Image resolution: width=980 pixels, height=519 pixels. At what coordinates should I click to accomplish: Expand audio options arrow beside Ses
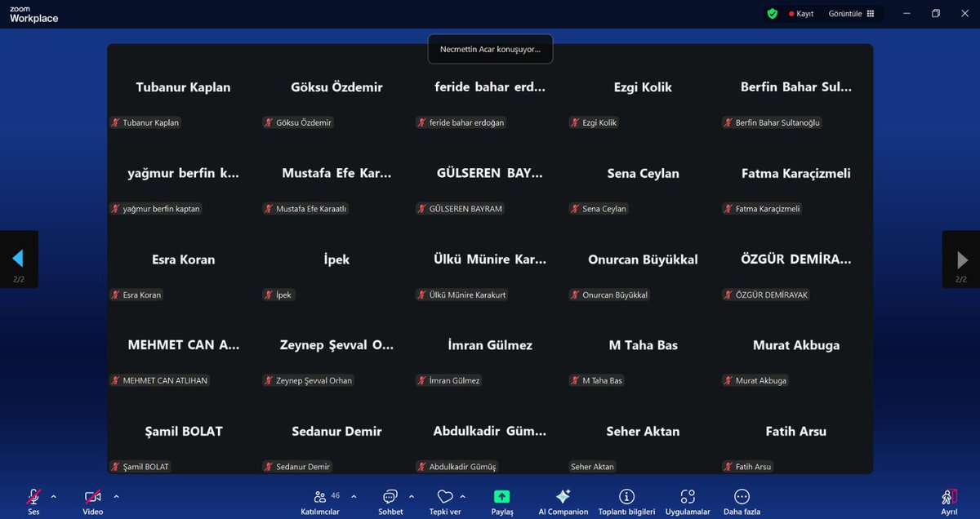coord(54,496)
